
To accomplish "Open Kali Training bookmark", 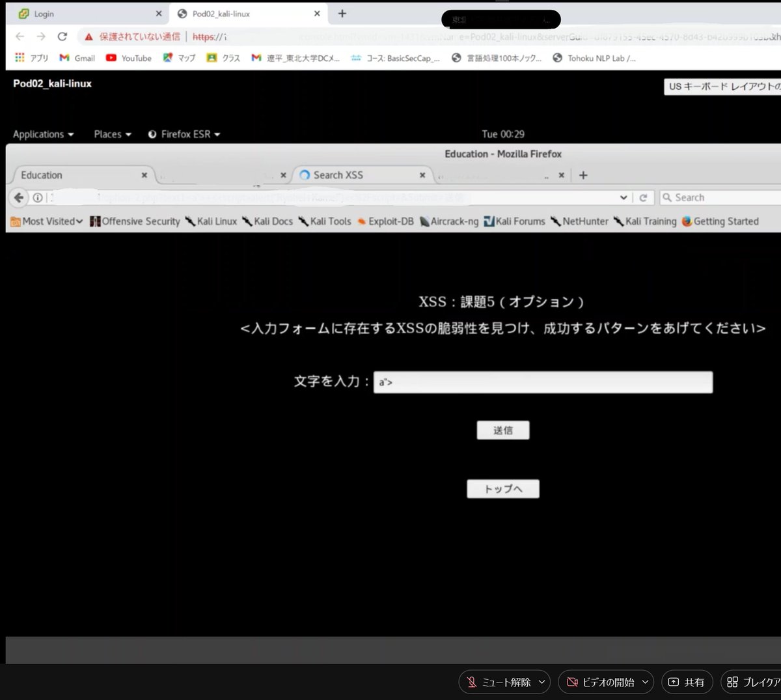I will click(645, 221).
